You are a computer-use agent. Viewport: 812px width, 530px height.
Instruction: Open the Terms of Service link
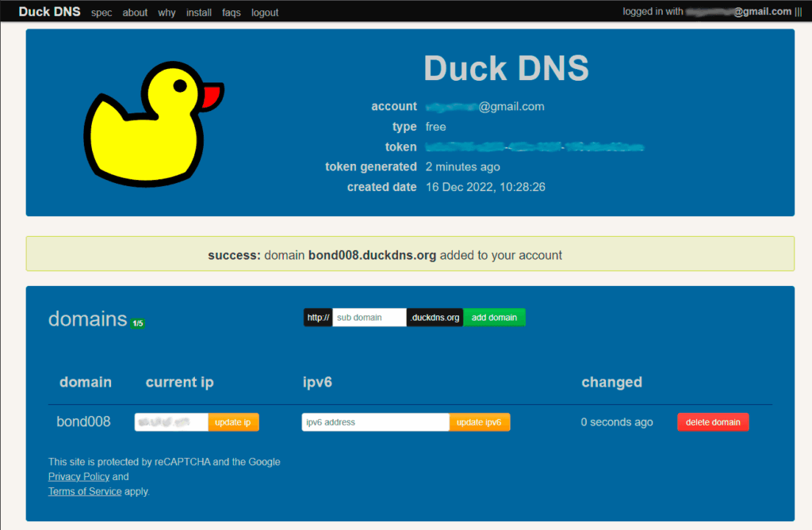coord(85,491)
